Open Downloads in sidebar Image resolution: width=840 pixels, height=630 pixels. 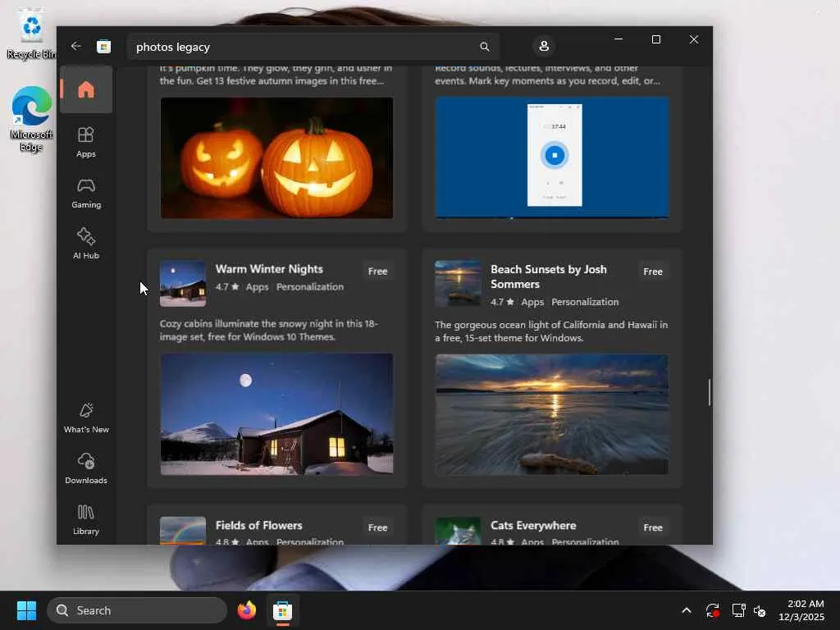coord(86,468)
